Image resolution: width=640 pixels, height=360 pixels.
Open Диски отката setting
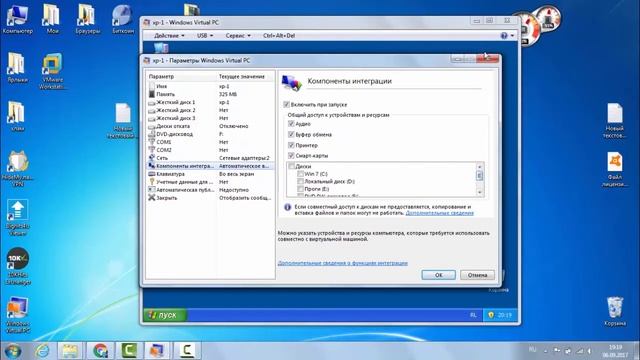pyautogui.click(x=210, y=126)
